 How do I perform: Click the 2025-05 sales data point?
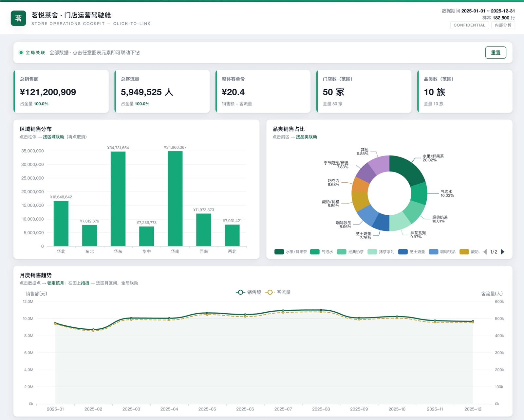click(x=207, y=313)
